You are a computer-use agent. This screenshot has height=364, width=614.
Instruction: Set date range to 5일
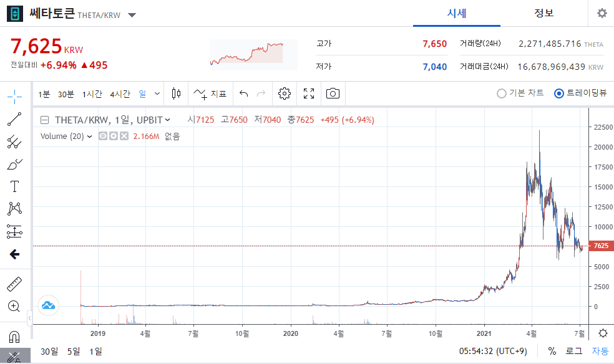(74, 352)
